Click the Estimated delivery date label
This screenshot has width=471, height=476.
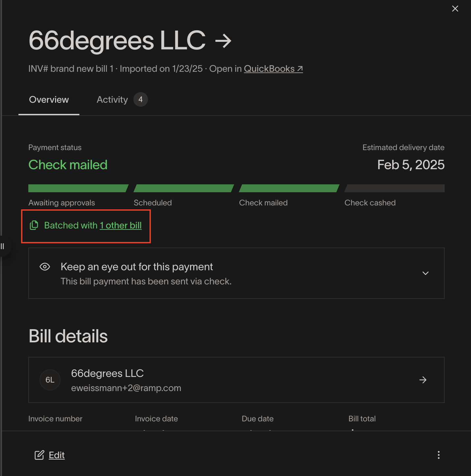(x=403, y=147)
